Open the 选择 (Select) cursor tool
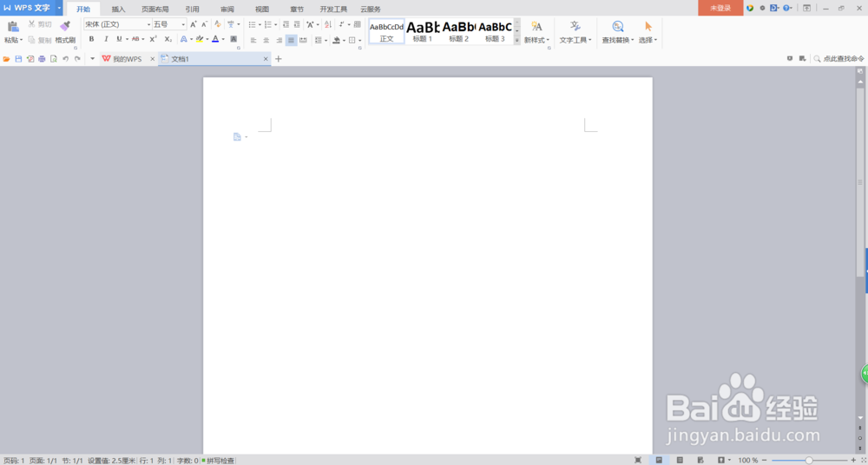Screen dimensions: 868x465 pyautogui.click(x=648, y=31)
